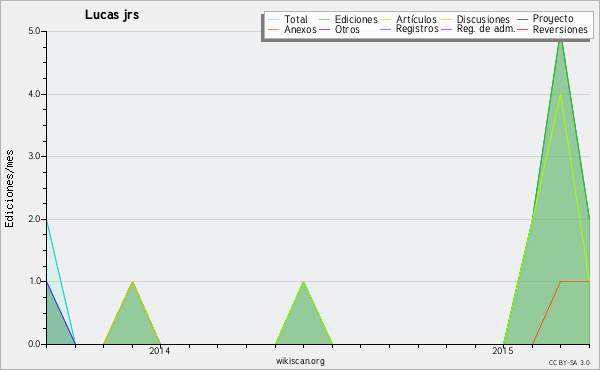Viewport: 600px width, 370px height.
Task: Click the 'Lucas jrs' chart title
Action: pos(112,15)
